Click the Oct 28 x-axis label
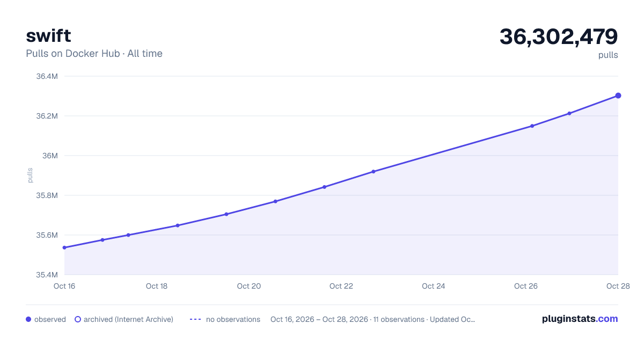Viewport: 644px width, 338px height. (x=617, y=286)
